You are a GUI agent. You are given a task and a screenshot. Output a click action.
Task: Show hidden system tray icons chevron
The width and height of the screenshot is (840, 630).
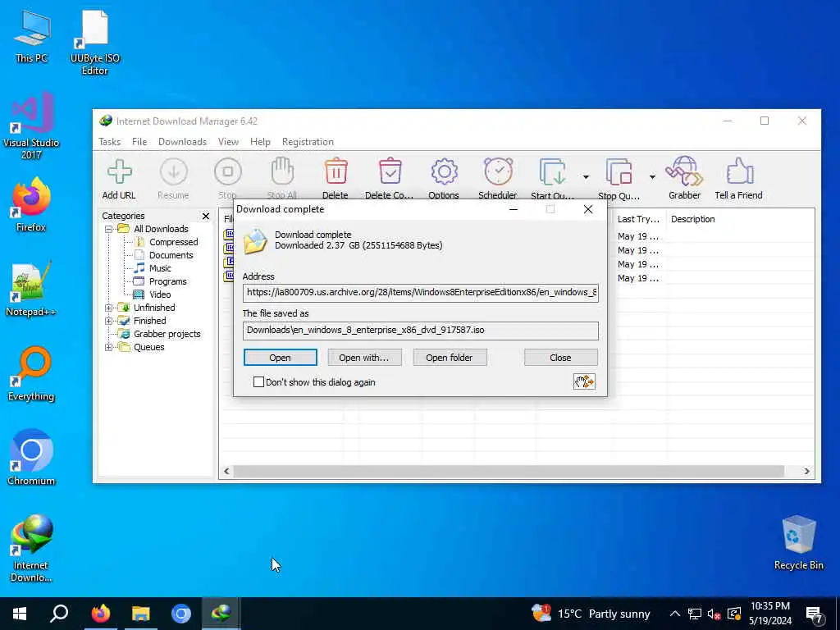pos(675,614)
